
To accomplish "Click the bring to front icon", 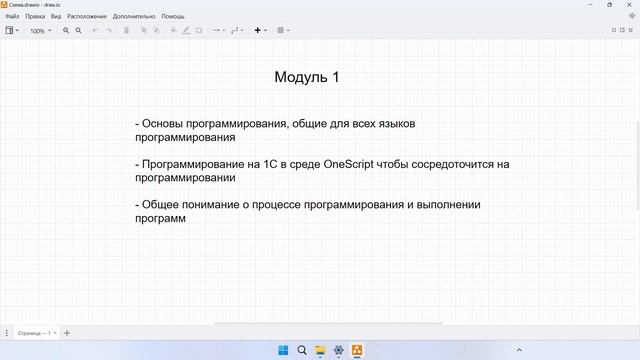I will 144,31.
